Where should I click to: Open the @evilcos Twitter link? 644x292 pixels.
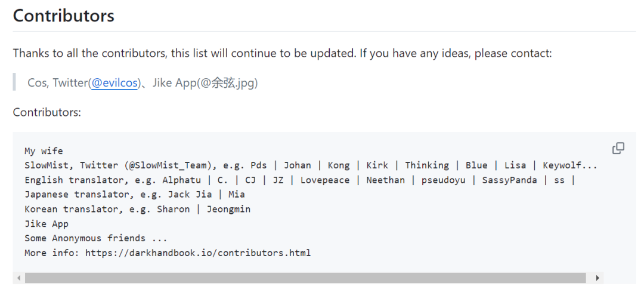click(114, 83)
